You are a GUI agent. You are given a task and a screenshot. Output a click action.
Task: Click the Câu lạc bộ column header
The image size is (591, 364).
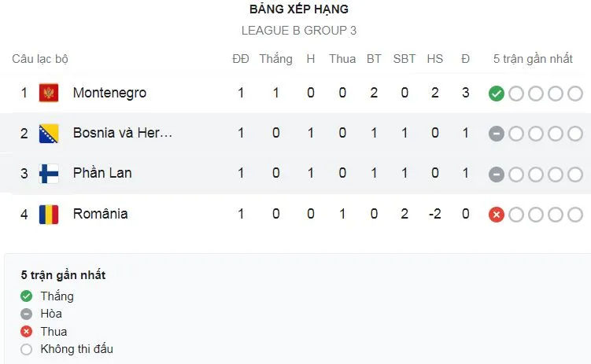40,59
